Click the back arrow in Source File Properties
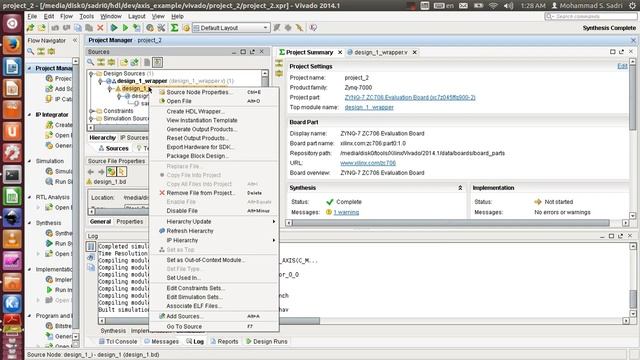Viewport: 640px width, 360px height. 91,172
